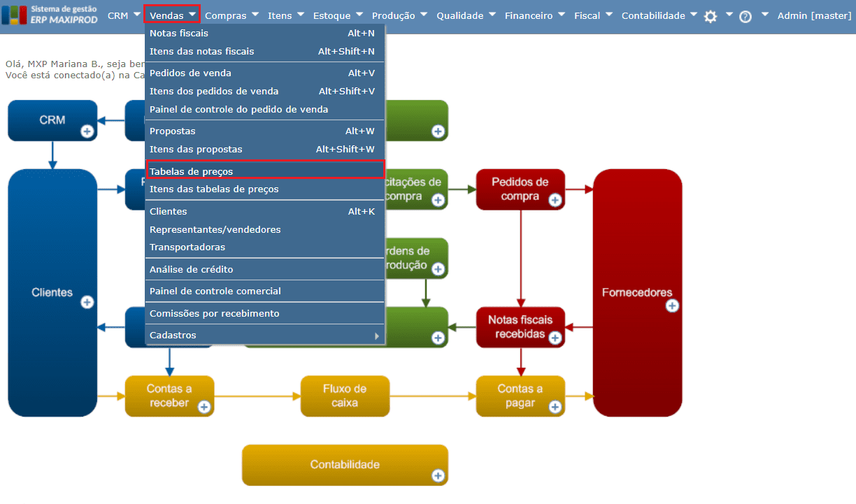Open Análise de crédito
Image resolution: width=856 pixels, height=504 pixels.
[265, 269]
